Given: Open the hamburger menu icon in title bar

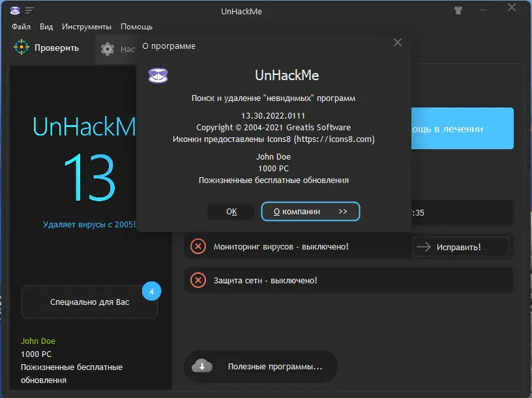Looking at the screenshot, I should [x=29, y=11].
